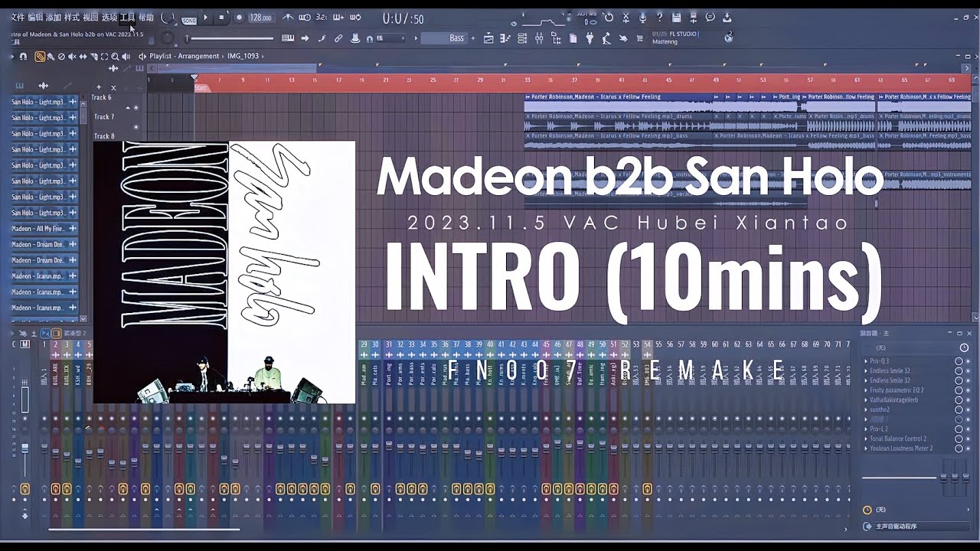Viewport: 980px width, 551px height.
Task: Toggle enable circle for Pro-L 2
Action: (958, 429)
